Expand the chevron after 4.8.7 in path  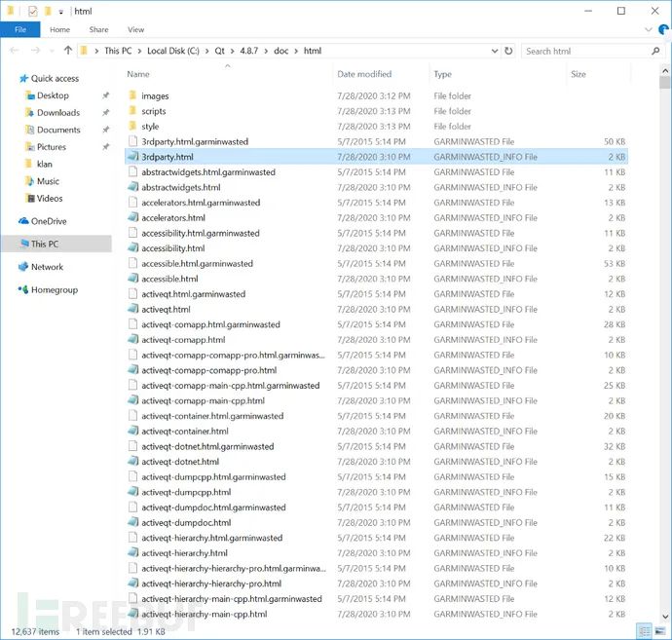(x=266, y=51)
